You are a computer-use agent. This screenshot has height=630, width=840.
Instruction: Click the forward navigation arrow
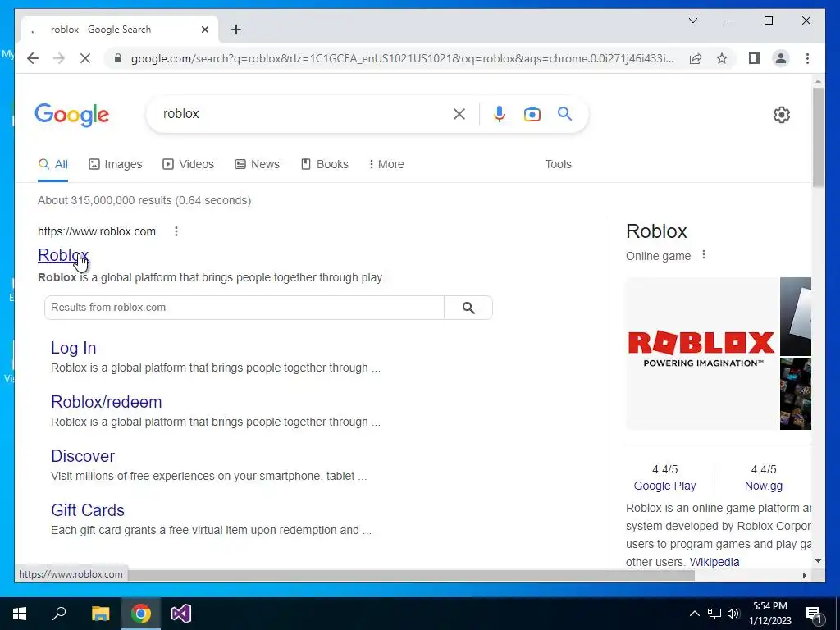[59, 58]
